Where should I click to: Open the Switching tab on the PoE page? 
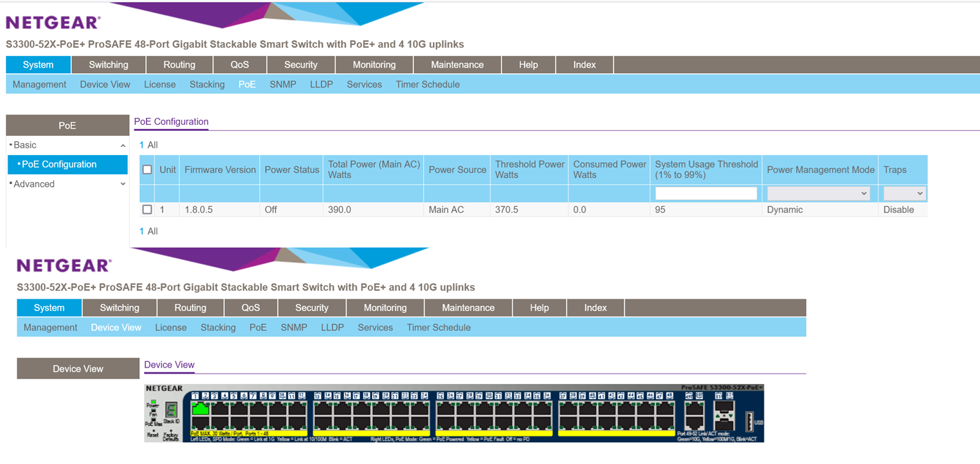click(x=108, y=65)
